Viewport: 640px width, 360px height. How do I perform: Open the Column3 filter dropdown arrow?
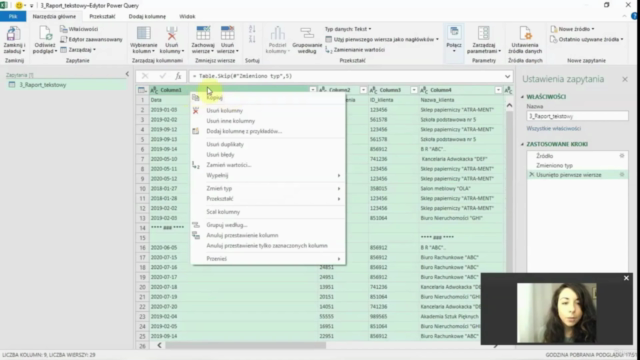pyautogui.click(x=414, y=90)
